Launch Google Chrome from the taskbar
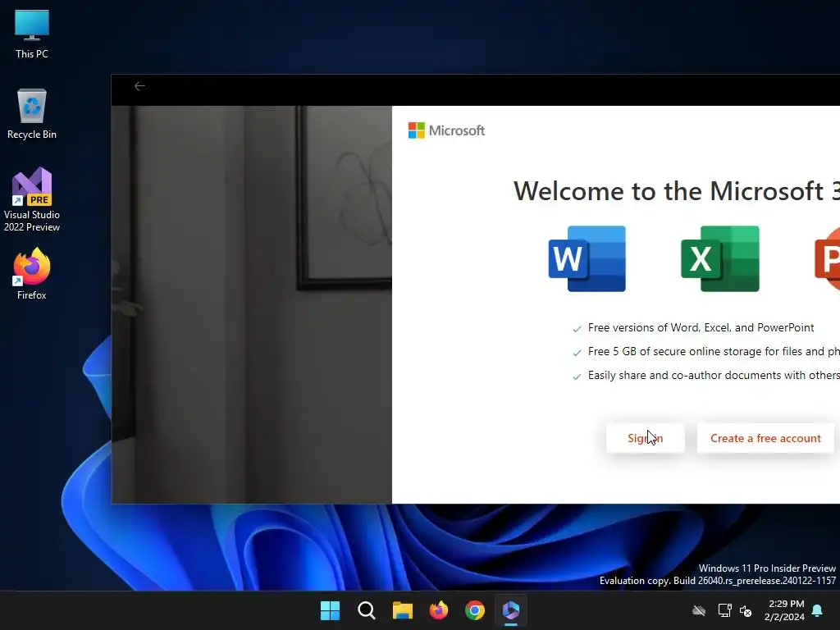 475,610
